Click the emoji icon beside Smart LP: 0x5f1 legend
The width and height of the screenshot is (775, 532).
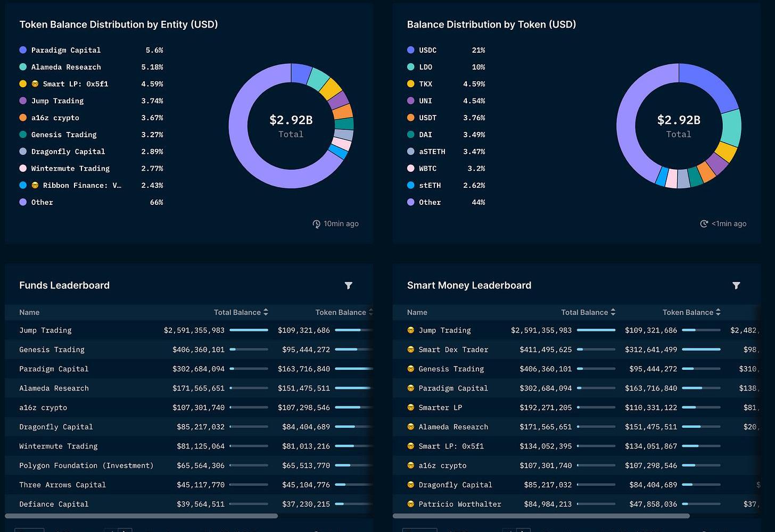click(35, 84)
